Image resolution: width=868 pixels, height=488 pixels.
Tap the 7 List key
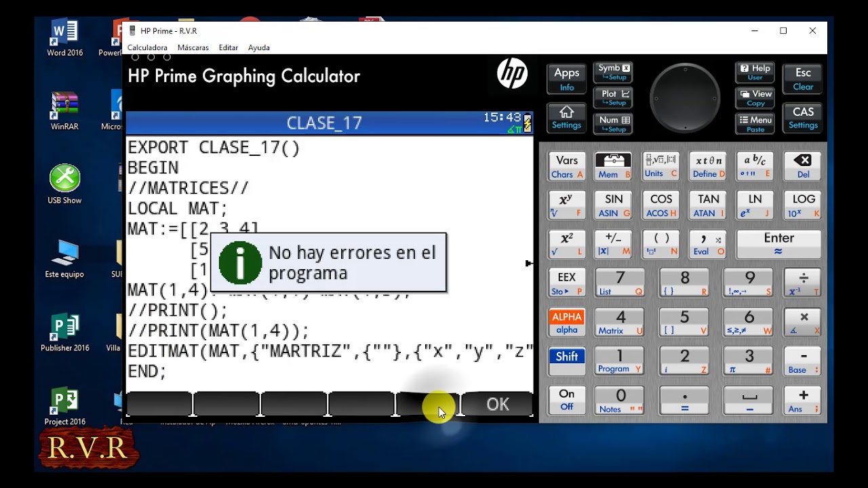click(620, 283)
